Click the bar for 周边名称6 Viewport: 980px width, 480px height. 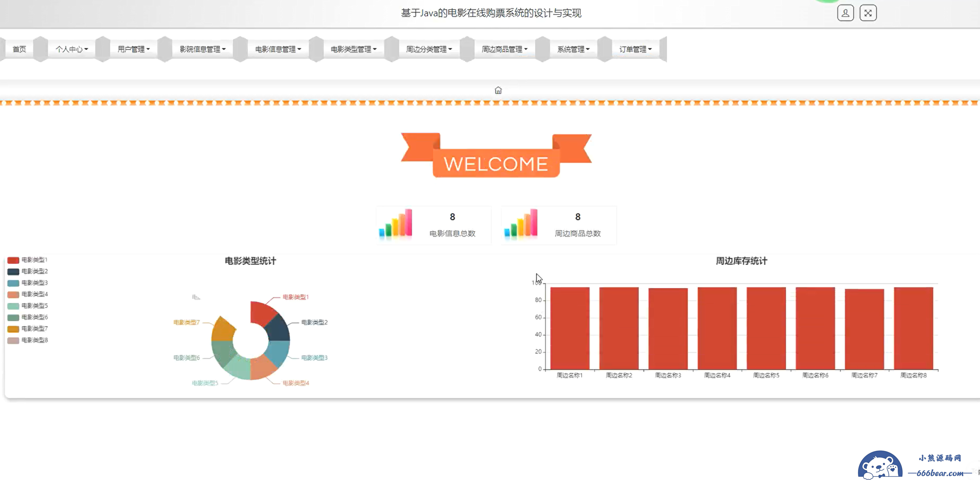tap(815, 328)
